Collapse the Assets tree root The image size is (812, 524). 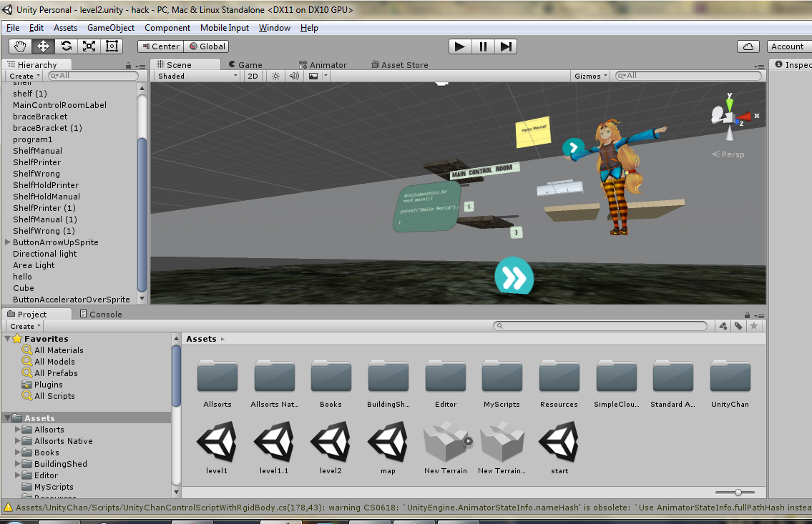8,418
